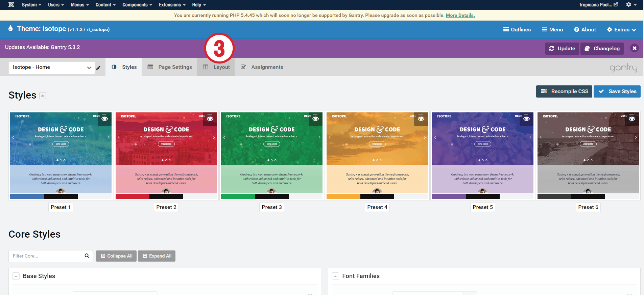Follow the More Details link
Screen dimensions: 644x295
[460, 15]
